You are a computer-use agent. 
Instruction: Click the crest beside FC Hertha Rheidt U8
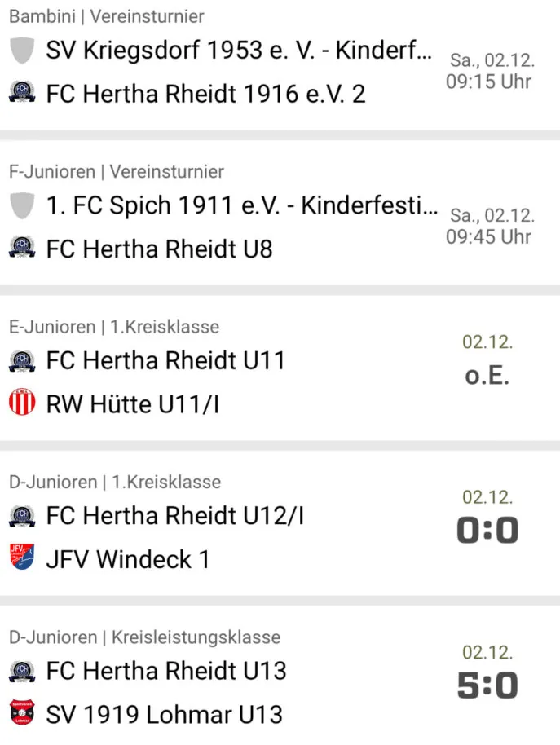[x=22, y=248]
